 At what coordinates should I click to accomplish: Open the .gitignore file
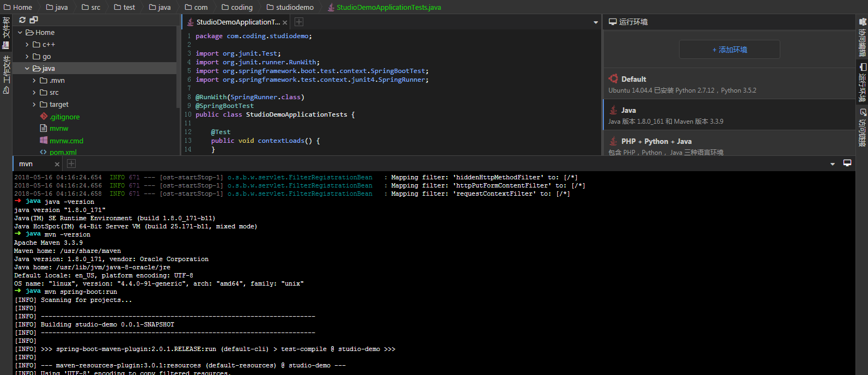pos(64,117)
